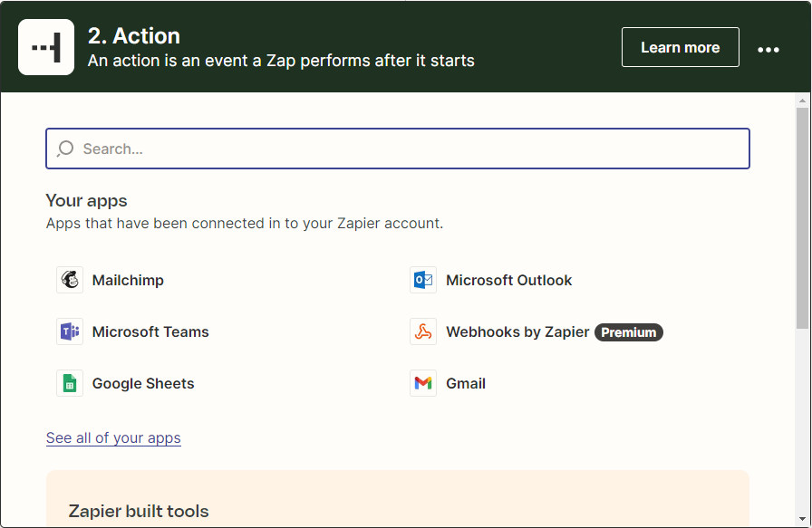Click the Google Sheets app icon

[x=70, y=384]
